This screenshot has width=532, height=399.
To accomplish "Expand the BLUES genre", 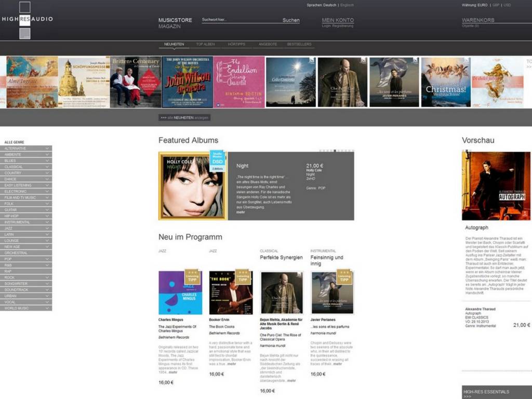I will click(26, 161).
